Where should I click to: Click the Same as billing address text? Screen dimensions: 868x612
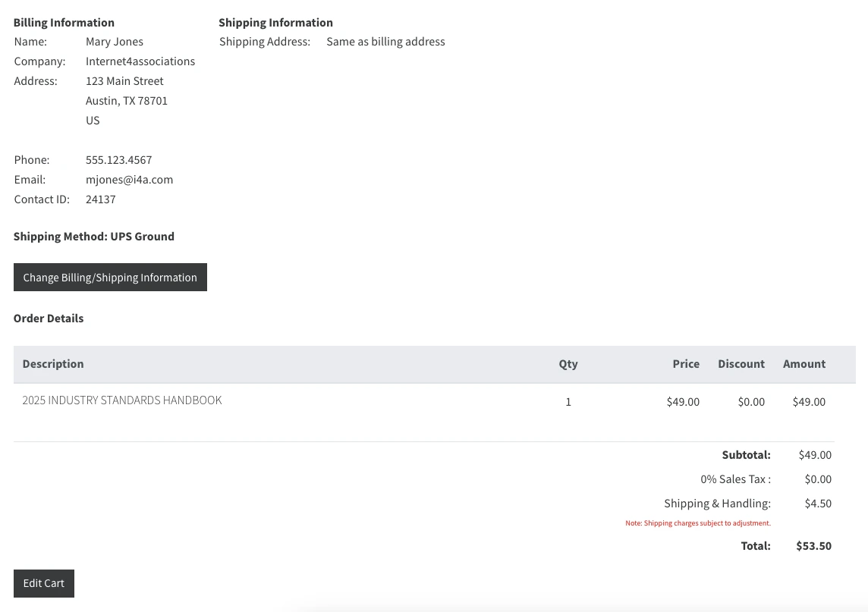385,42
